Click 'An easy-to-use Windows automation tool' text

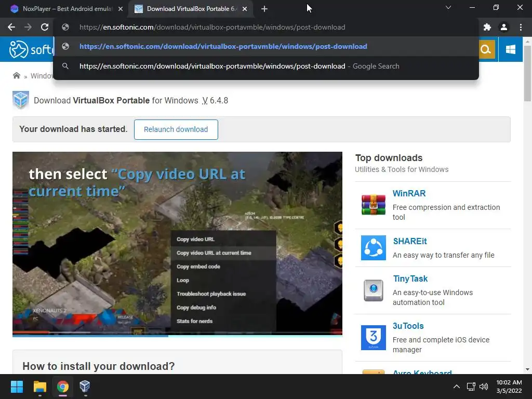433,297
